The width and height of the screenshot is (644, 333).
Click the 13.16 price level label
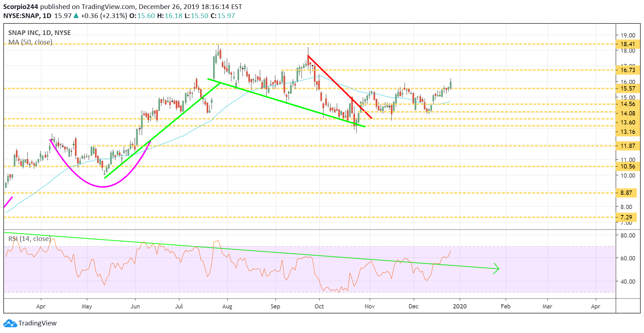click(628, 132)
